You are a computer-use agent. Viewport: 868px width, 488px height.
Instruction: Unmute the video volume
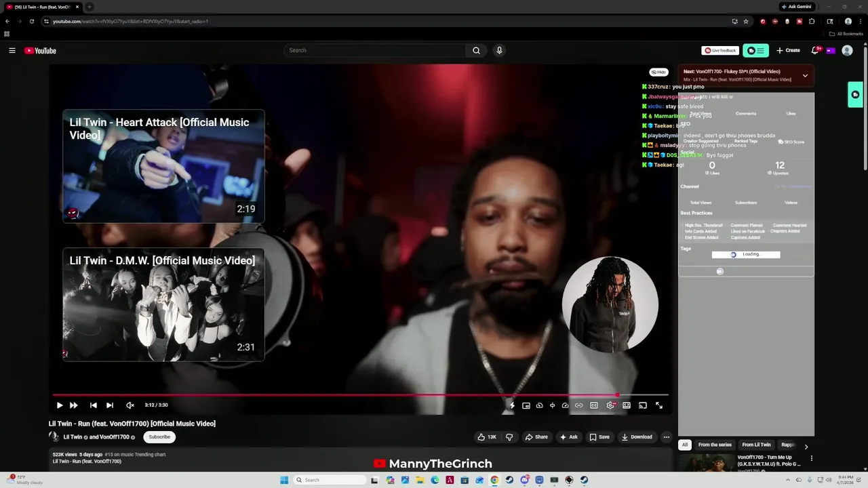pos(130,405)
